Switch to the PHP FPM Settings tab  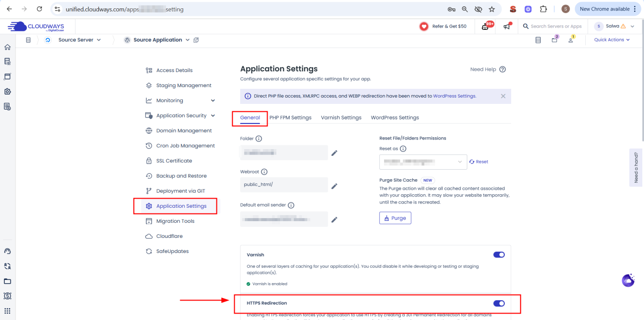(291, 118)
